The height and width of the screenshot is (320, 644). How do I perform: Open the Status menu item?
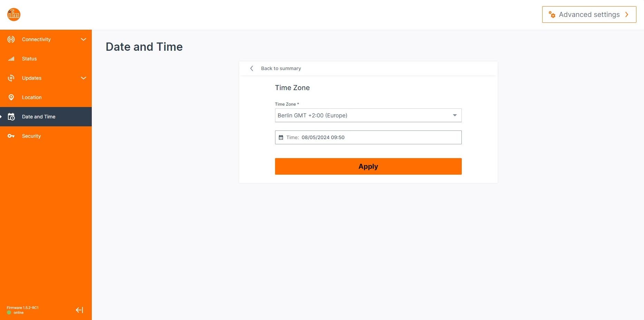click(x=29, y=59)
